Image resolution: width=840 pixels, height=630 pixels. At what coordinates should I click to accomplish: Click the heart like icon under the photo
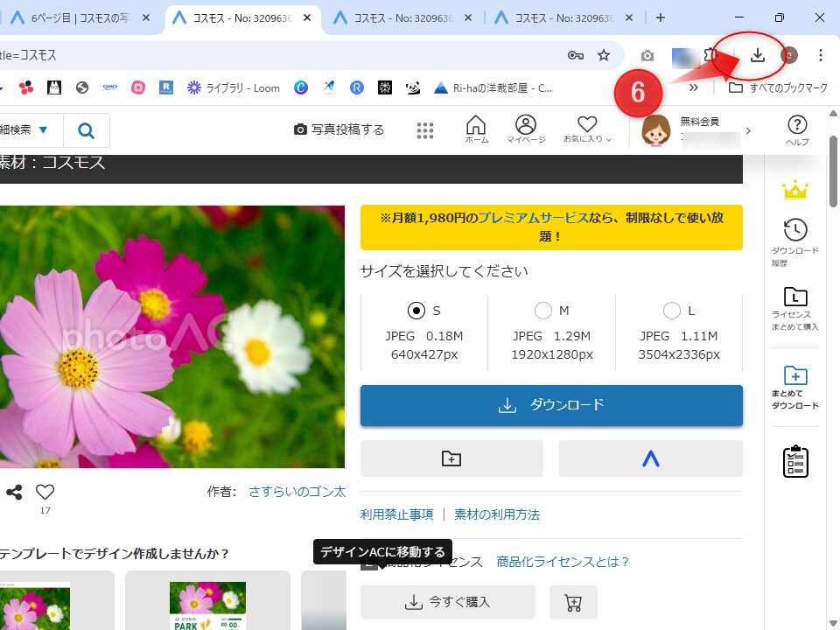[x=45, y=493]
